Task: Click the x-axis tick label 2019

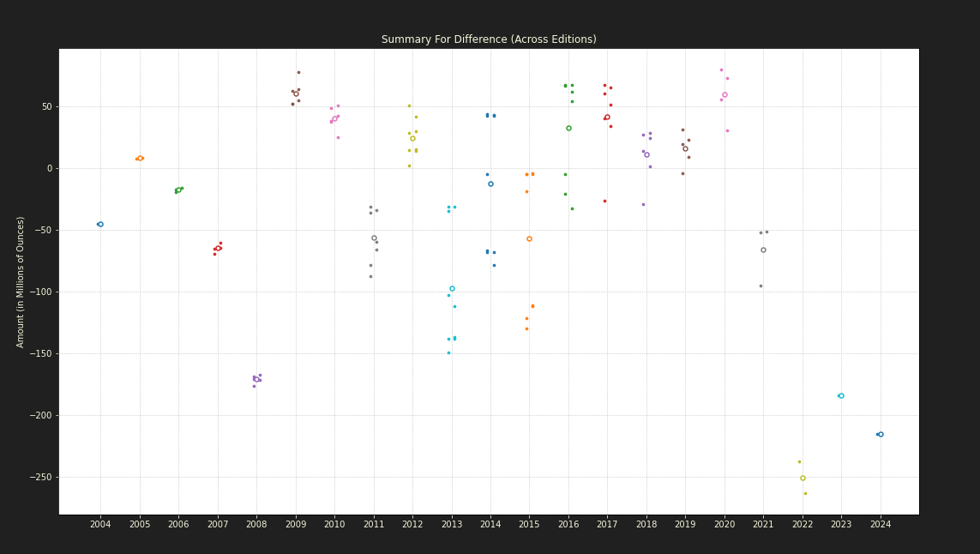Action: [686, 524]
